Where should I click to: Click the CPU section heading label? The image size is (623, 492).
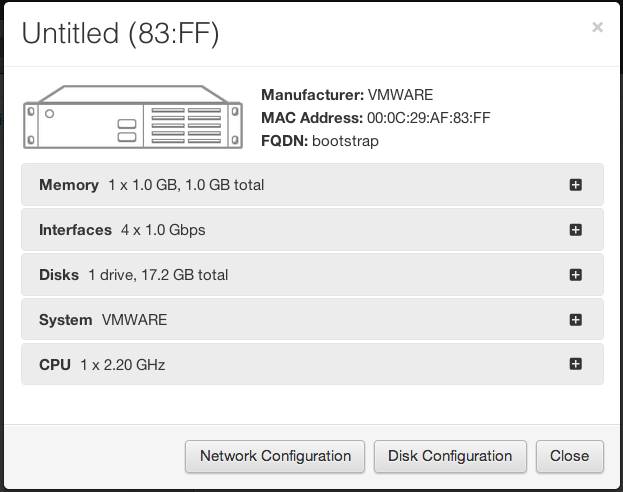pyautogui.click(x=55, y=365)
